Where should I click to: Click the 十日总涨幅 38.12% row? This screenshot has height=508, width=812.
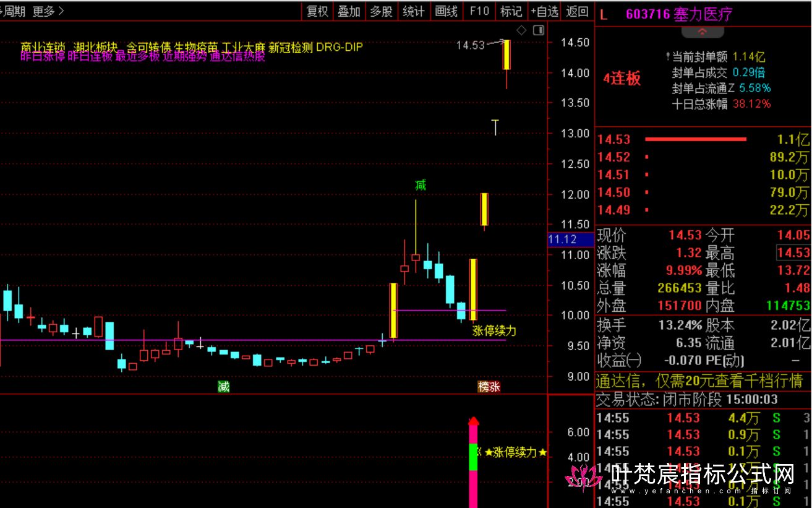721,105
